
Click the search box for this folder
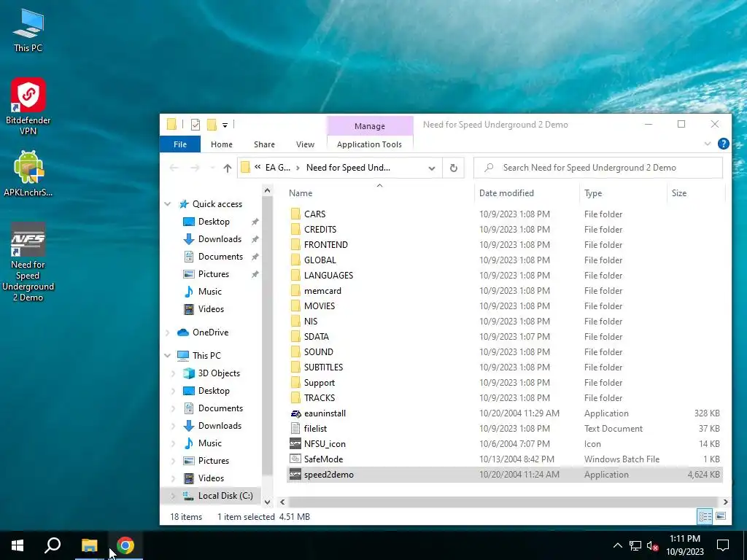598,168
